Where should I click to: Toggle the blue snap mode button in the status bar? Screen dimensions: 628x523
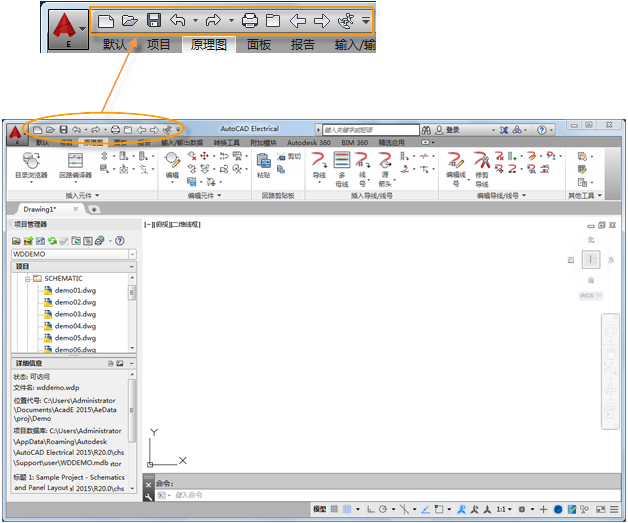[347, 509]
